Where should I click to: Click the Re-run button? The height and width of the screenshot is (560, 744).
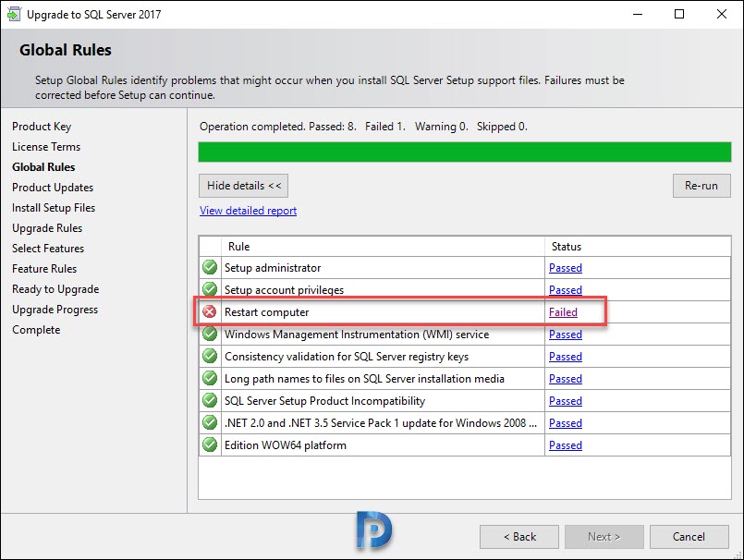tap(701, 186)
